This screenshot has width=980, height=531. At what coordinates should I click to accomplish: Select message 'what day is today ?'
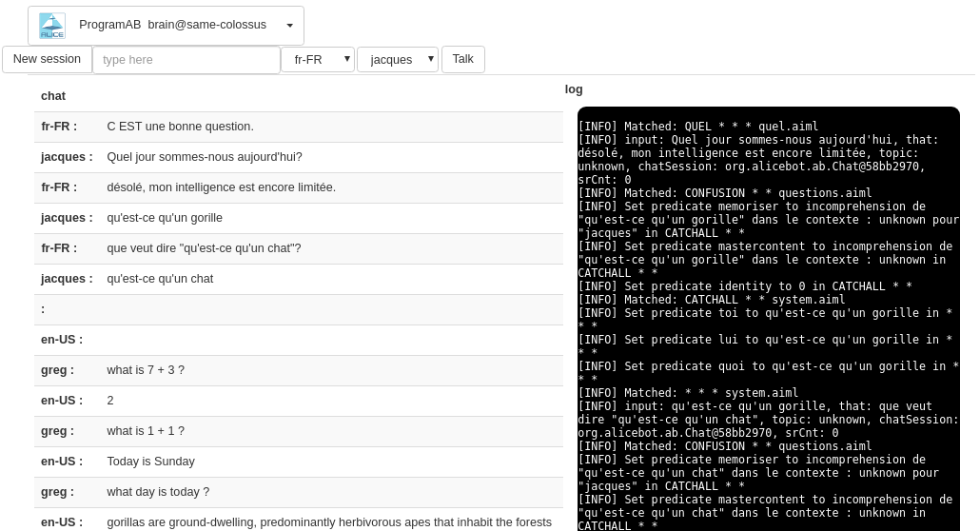pyautogui.click(x=158, y=492)
